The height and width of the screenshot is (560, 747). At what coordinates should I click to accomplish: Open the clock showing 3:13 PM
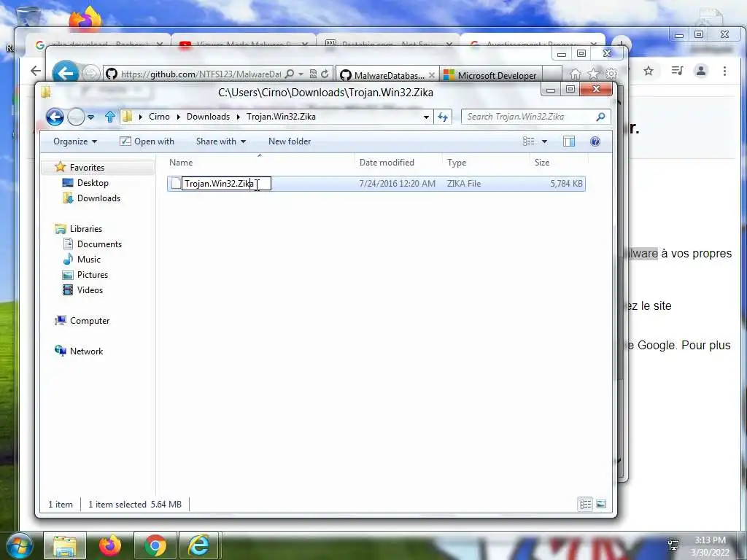coord(710,546)
